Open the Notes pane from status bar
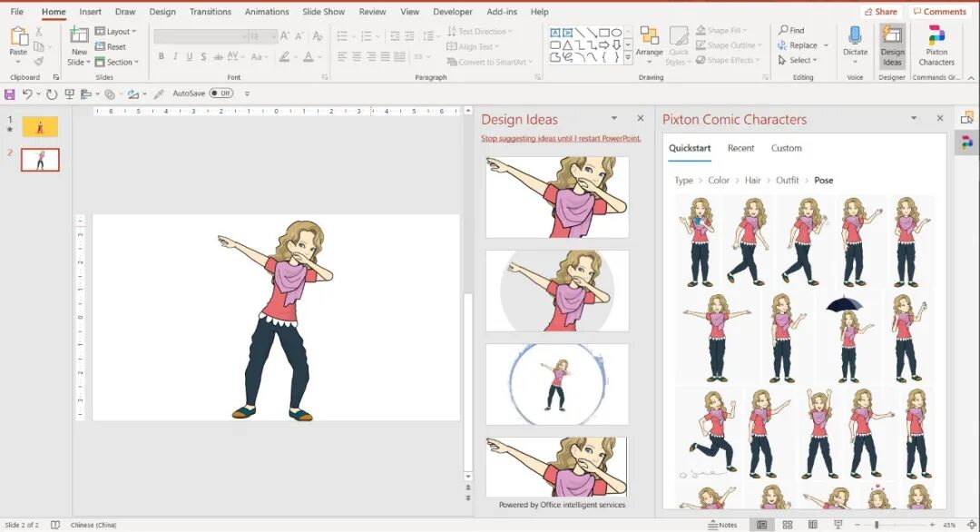Image resolution: width=980 pixels, height=532 pixels. (722, 525)
